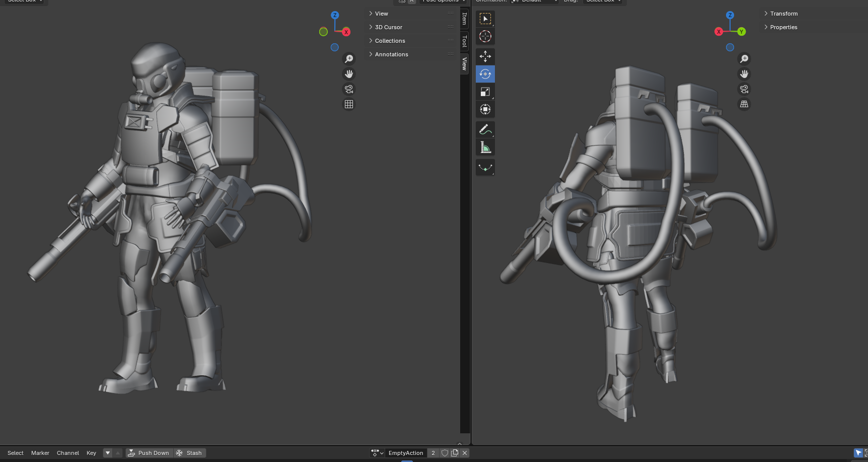Open the Marker menu
Viewport: 868px width, 462px height.
(40, 453)
